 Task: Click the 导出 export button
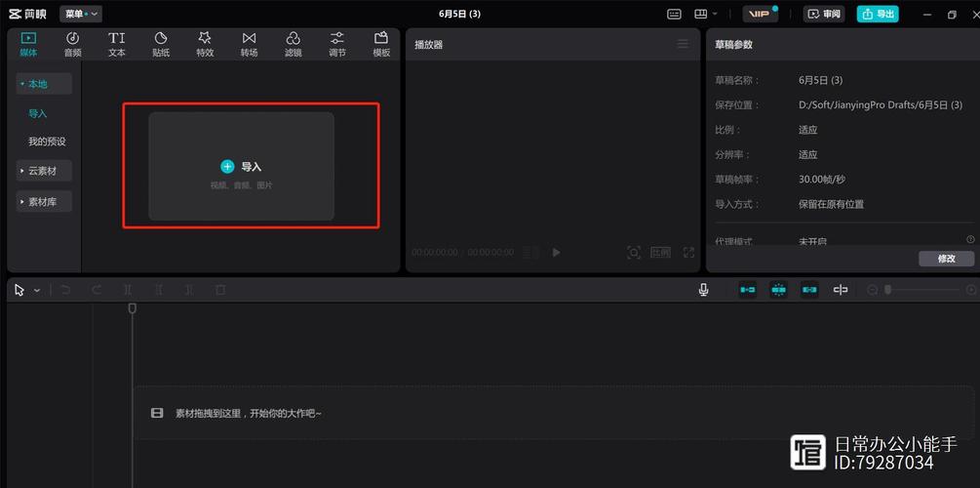tap(878, 14)
